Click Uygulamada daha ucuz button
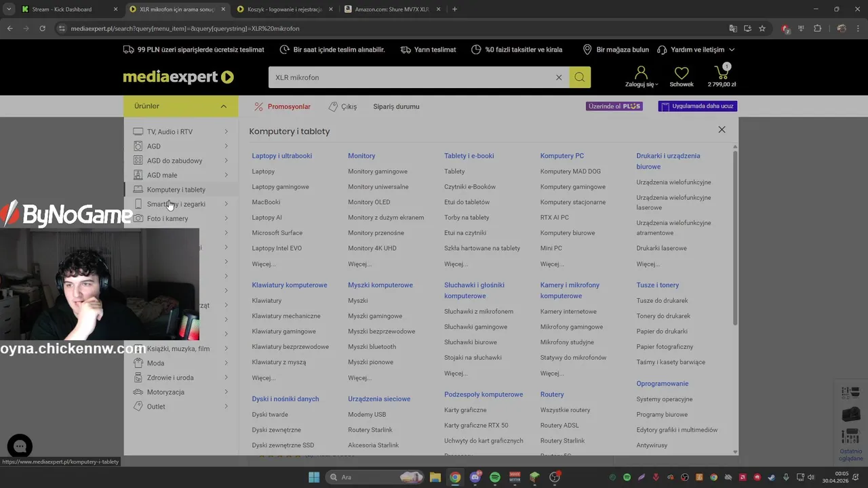Viewport: 868px width, 488px height. click(698, 106)
